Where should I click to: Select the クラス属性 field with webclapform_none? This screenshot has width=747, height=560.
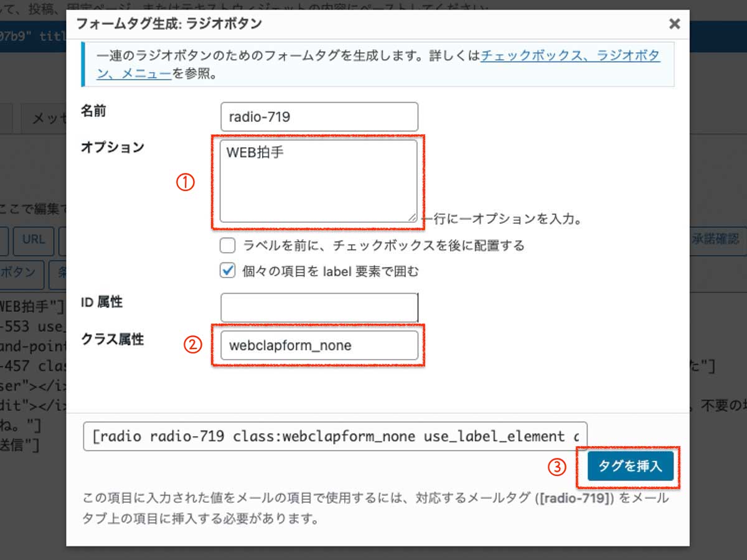[319, 345]
